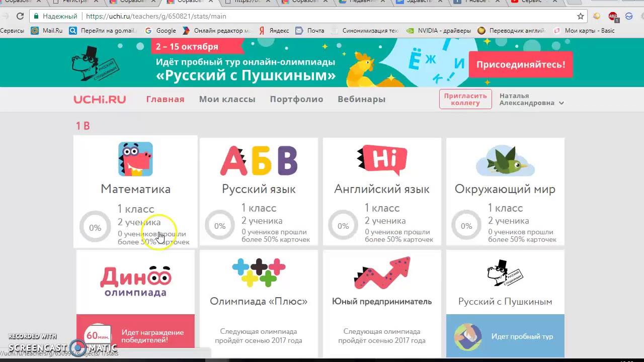
Task: Click the Пригласить коллегу button
Action: pos(465,99)
